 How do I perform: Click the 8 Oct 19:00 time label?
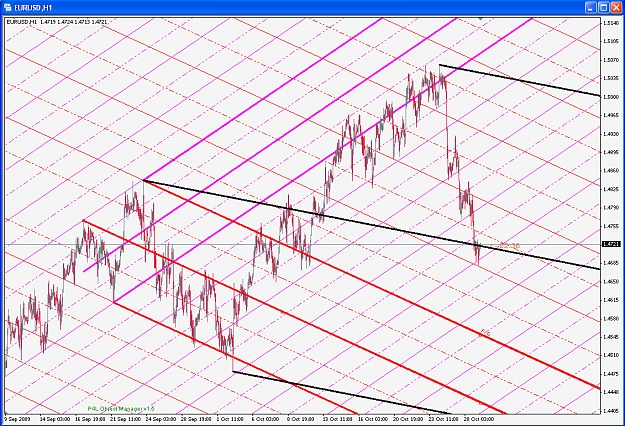[301, 419]
